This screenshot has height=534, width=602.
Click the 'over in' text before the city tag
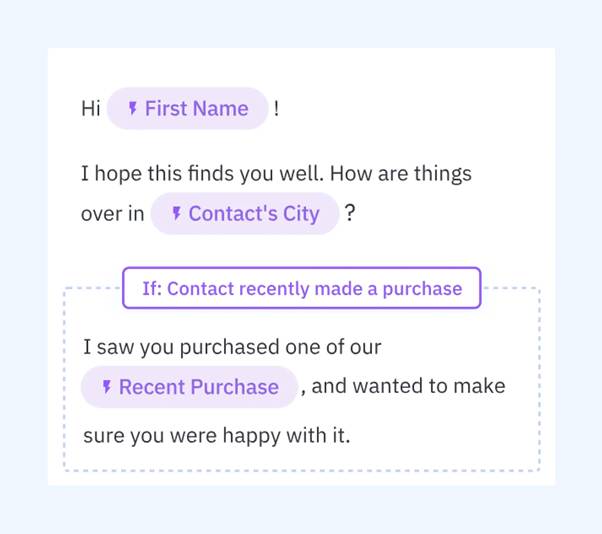click(112, 213)
